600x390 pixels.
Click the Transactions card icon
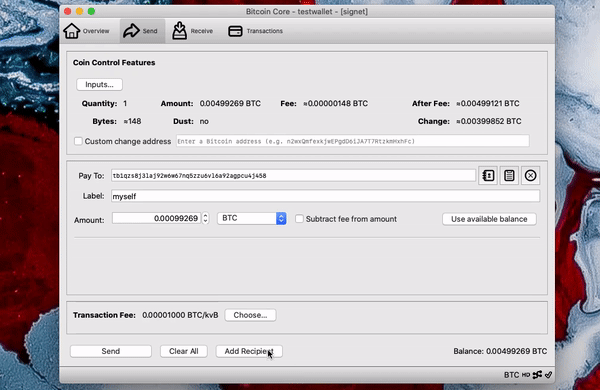235,31
